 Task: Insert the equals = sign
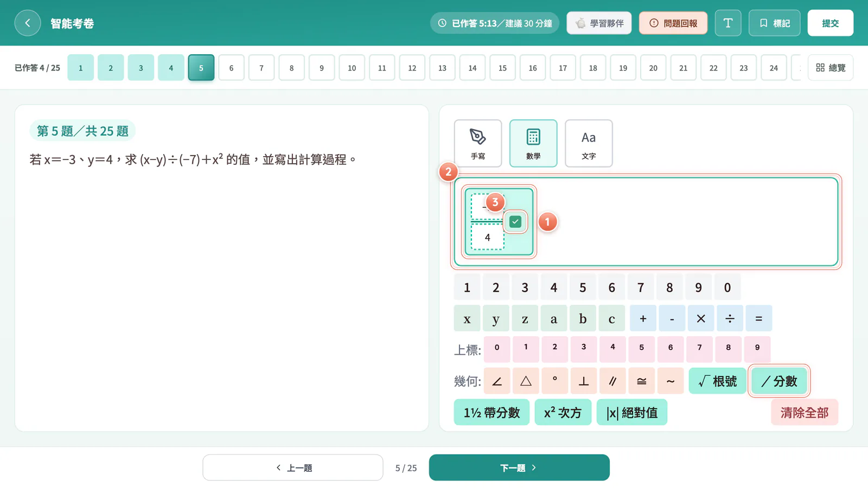759,319
